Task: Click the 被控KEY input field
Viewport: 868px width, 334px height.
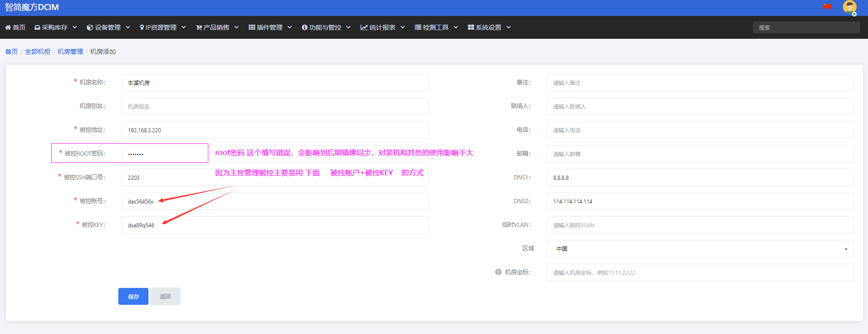Action: coord(275,225)
